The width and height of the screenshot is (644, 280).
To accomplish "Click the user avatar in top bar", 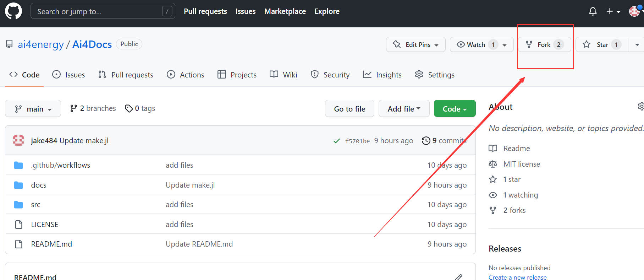I will 634,11.
